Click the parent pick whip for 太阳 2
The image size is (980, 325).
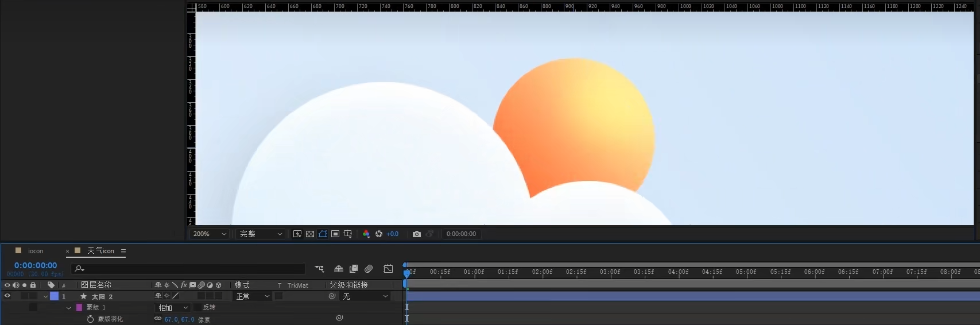pyautogui.click(x=332, y=296)
